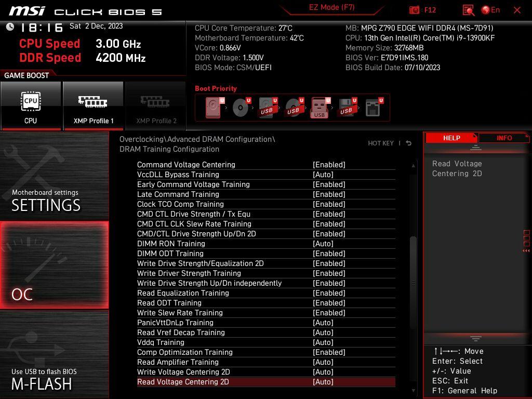Select Read ODT Training row
Viewport: 532px width, 399px height.
(266, 303)
